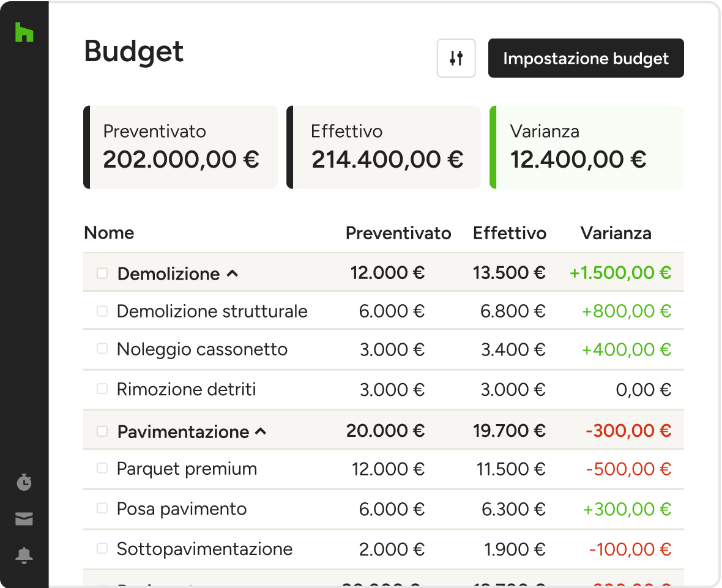Tick the Demolizione category checkbox
Viewport: 722px width, 588px height.
(102, 273)
